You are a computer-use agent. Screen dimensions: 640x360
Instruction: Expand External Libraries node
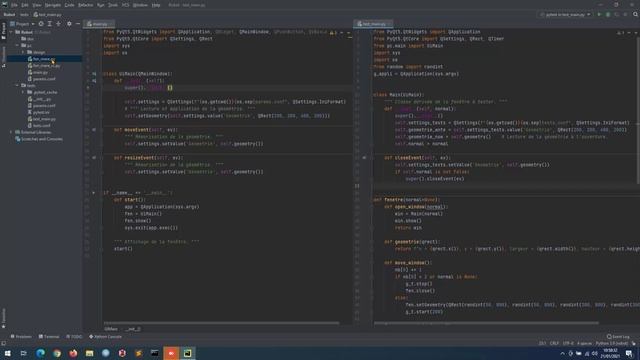(x=11, y=132)
